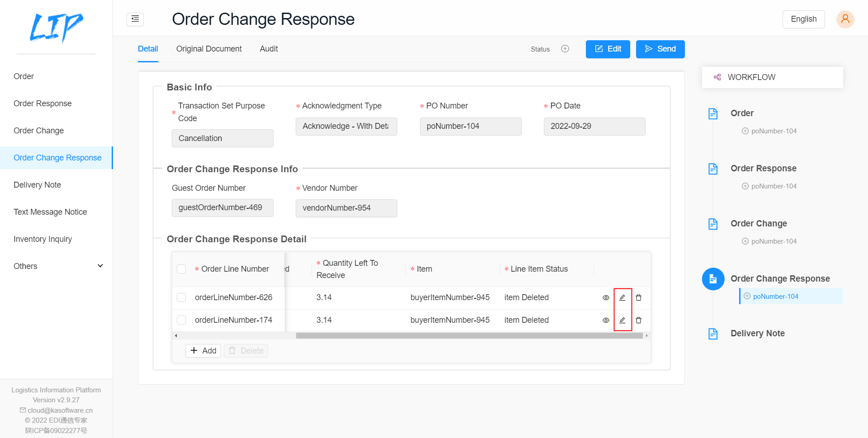Check the checkbox for orderLineNumber-626
Screen dimensions: 868x438
tap(181, 297)
